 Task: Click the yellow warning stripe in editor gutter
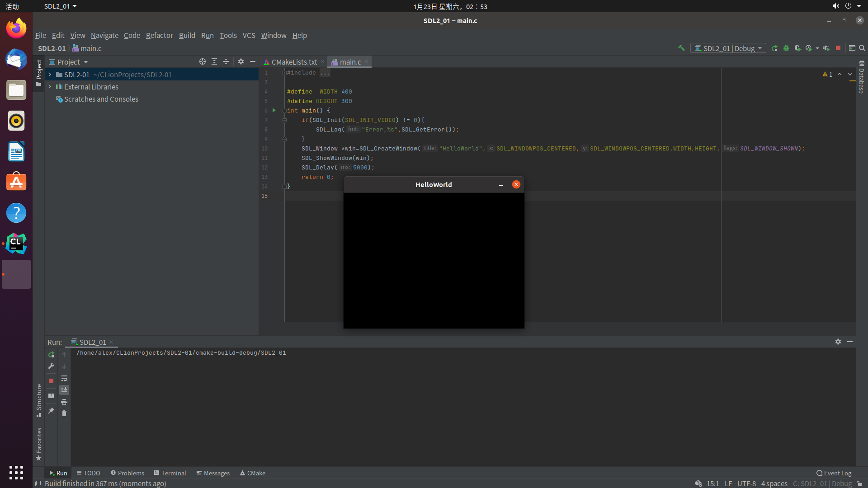point(853,81)
